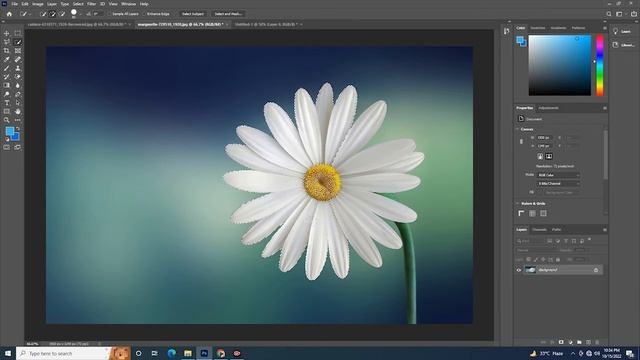Viewport: 640px width, 360px height.
Task: Open the RGB Color mode dropdown
Action: click(x=558, y=175)
